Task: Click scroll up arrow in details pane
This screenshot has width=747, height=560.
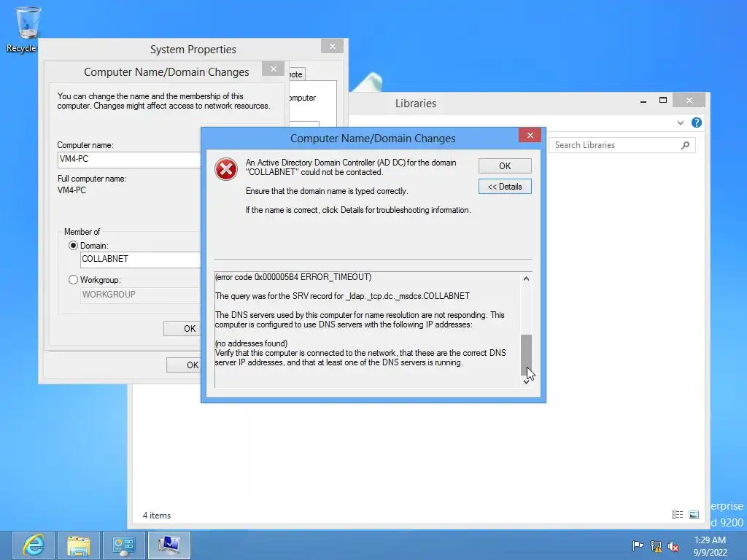Action: 526,279
